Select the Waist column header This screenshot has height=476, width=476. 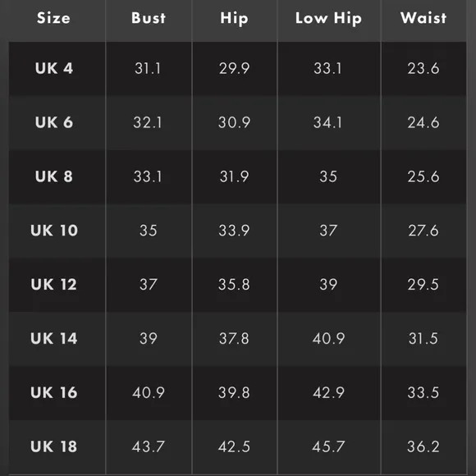pyautogui.click(x=423, y=18)
